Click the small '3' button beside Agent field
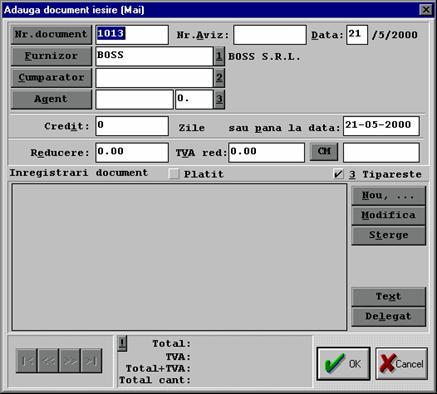Screen dimensions: 437x394 click(219, 99)
